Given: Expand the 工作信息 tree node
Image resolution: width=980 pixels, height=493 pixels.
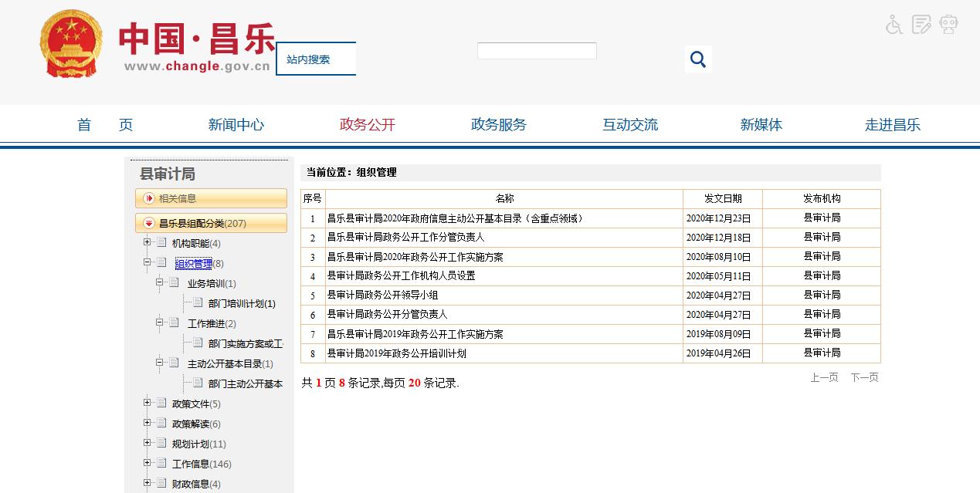Looking at the screenshot, I should (147, 464).
